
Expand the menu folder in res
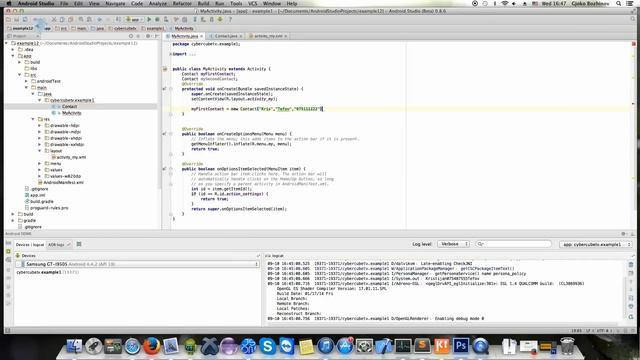(40, 163)
